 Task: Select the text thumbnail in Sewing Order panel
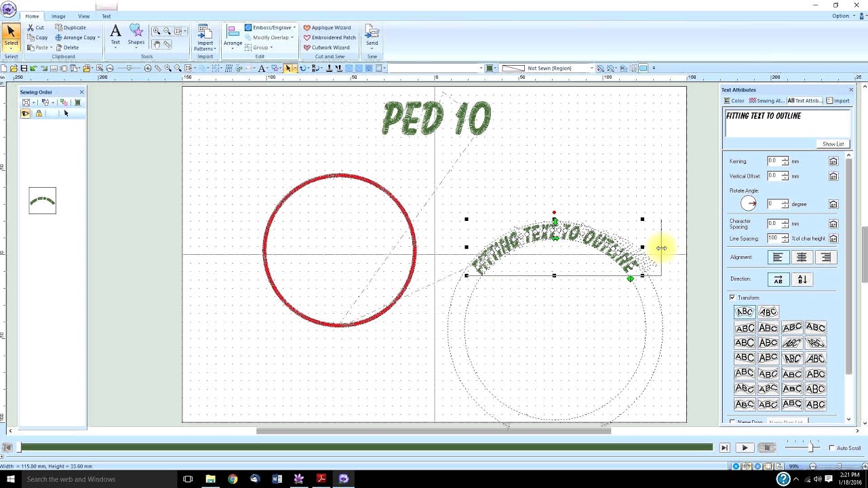pos(42,201)
